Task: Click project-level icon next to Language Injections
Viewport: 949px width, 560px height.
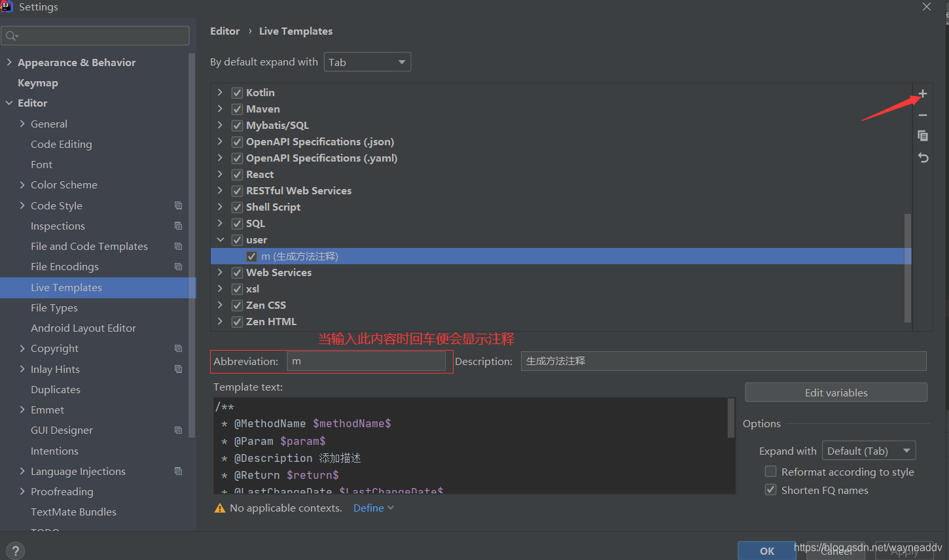Action: point(178,471)
